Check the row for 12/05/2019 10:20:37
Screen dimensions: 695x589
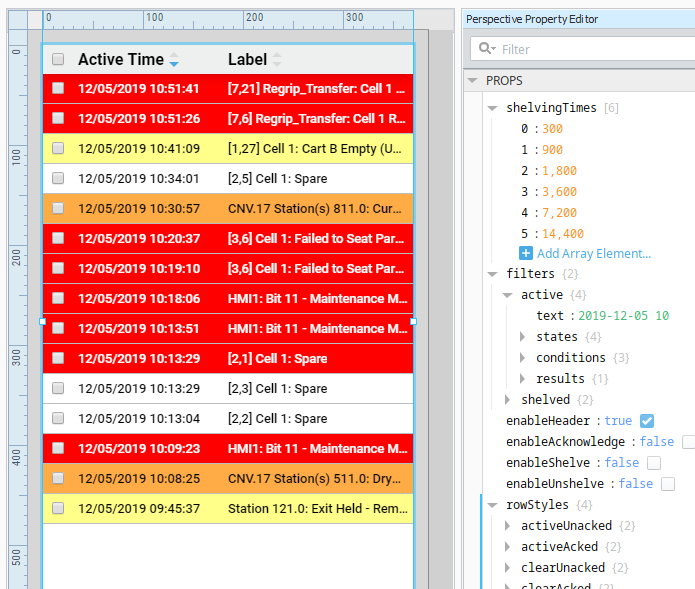tap(58, 238)
